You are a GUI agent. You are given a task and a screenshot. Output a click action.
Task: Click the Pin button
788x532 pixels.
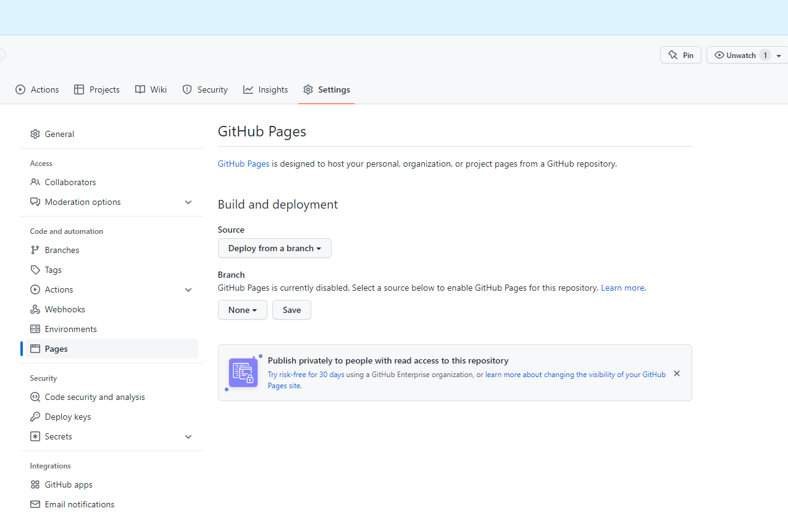(x=681, y=55)
